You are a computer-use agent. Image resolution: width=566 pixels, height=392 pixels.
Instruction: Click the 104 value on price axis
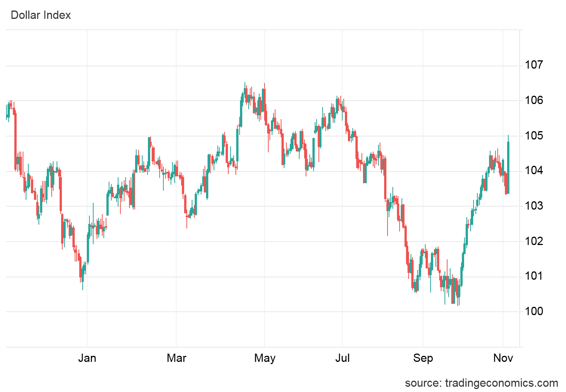click(x=534, y=171)
